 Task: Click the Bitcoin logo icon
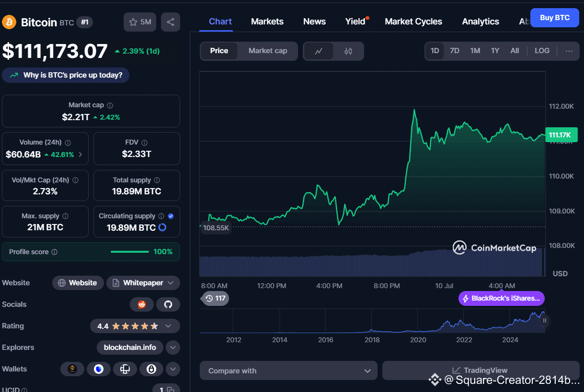point(9,22)
